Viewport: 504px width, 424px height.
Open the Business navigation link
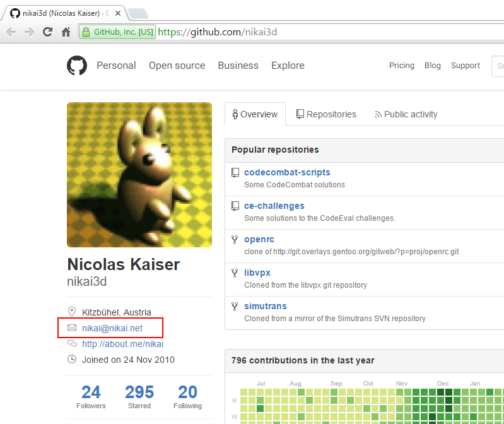[238, 65]
